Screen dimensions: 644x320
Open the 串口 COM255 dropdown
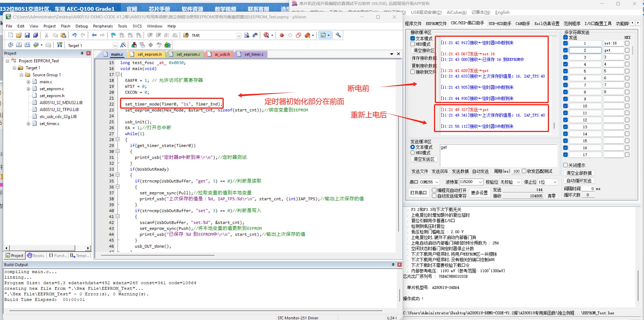429,182
